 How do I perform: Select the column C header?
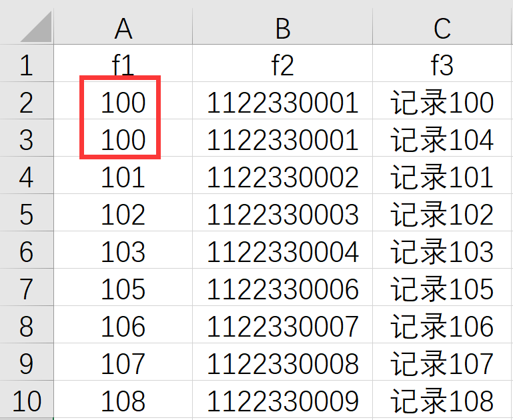click(x=442, y=27)
